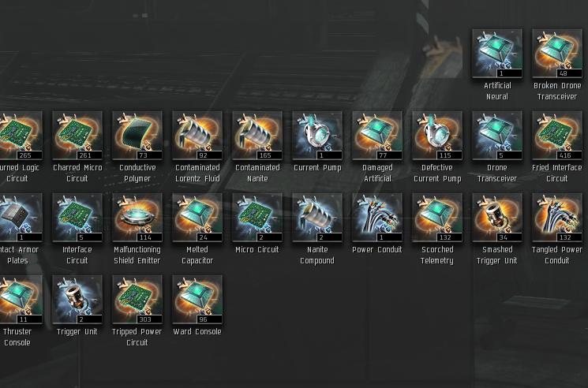Click the Contaminated Nanite item

coord(257,135)
